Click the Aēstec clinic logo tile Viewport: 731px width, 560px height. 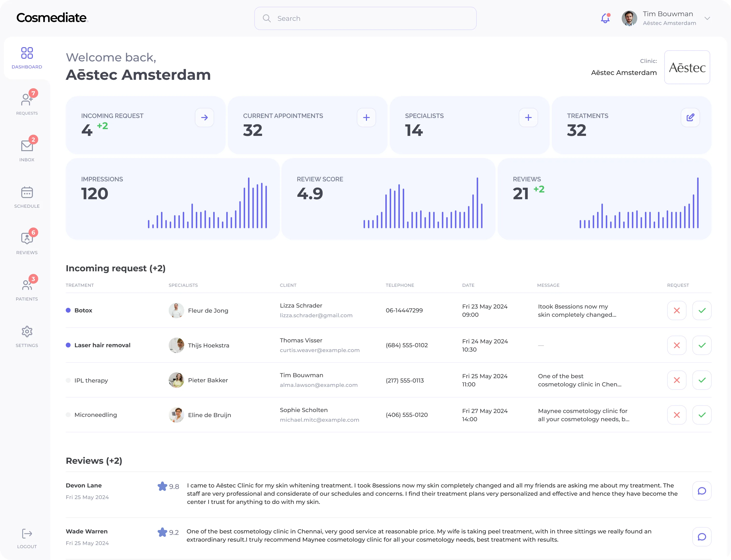tap(687, 67)
